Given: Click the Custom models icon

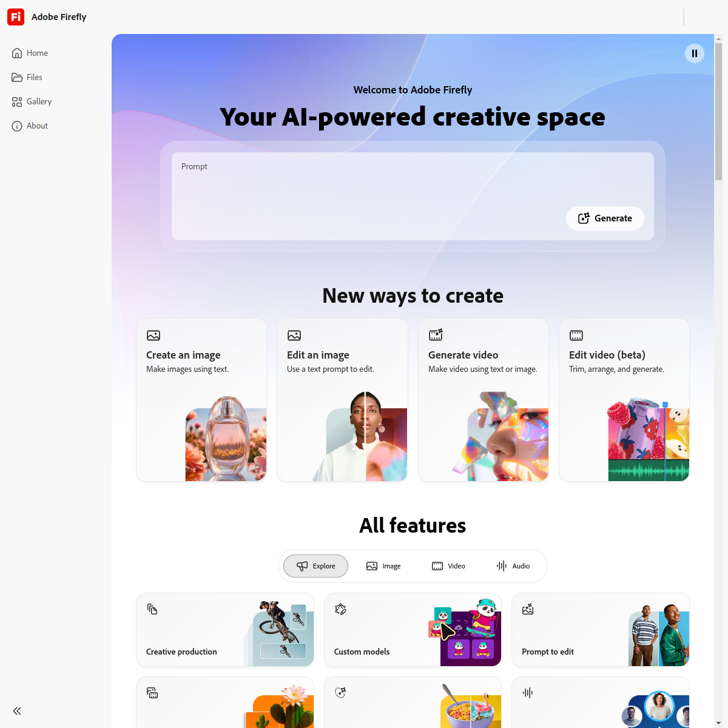Looking at the screenshot, I should pyautogui.click(x=340, y=609).
